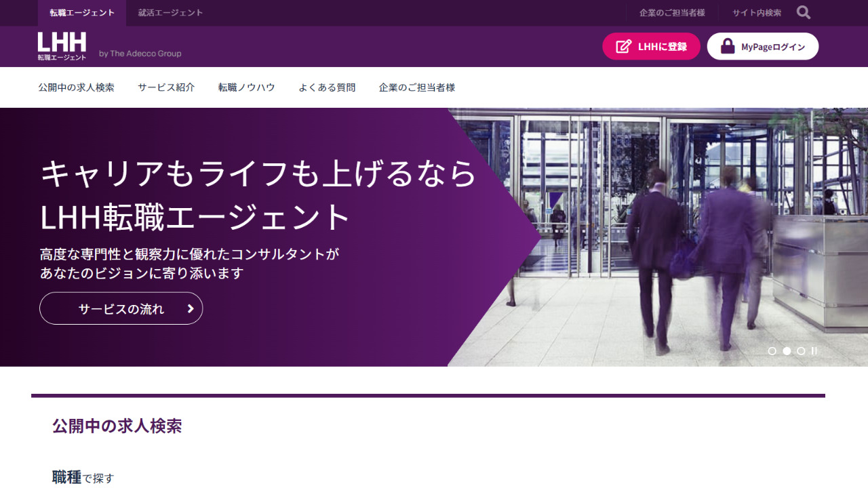
Task: Select the first carousel slide dot
Action: pos(772,351)
